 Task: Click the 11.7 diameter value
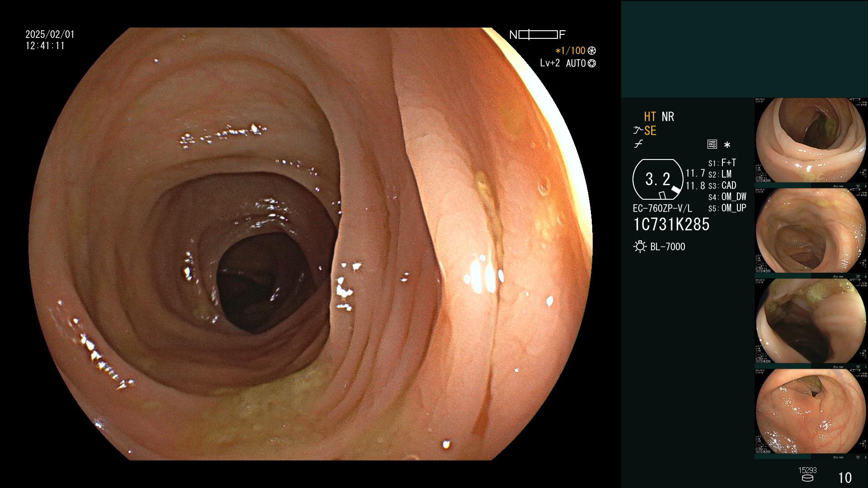(x=695, y=173)
